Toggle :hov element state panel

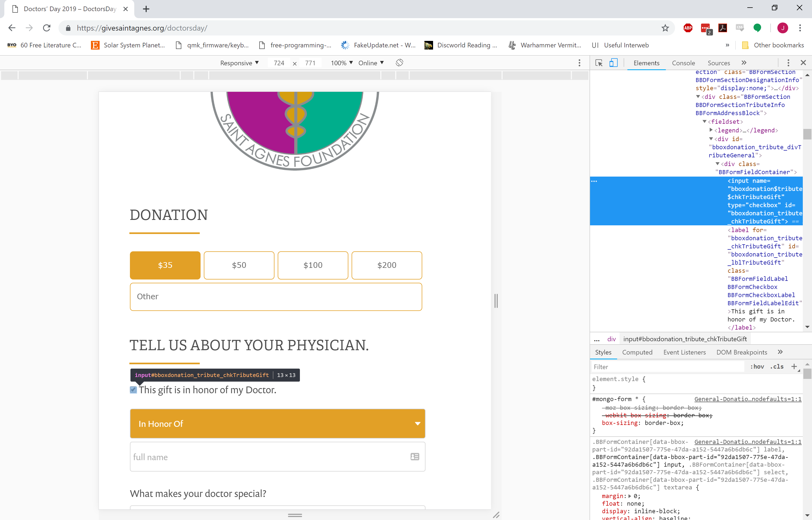click(x=757, y=367)
